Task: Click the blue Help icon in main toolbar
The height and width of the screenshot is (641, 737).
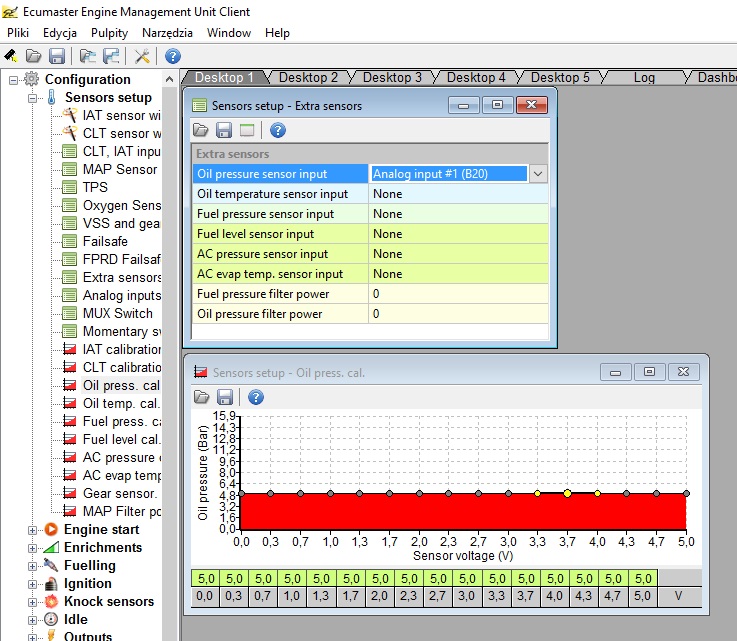Action: pyautogui.click(x=173, y=56)
